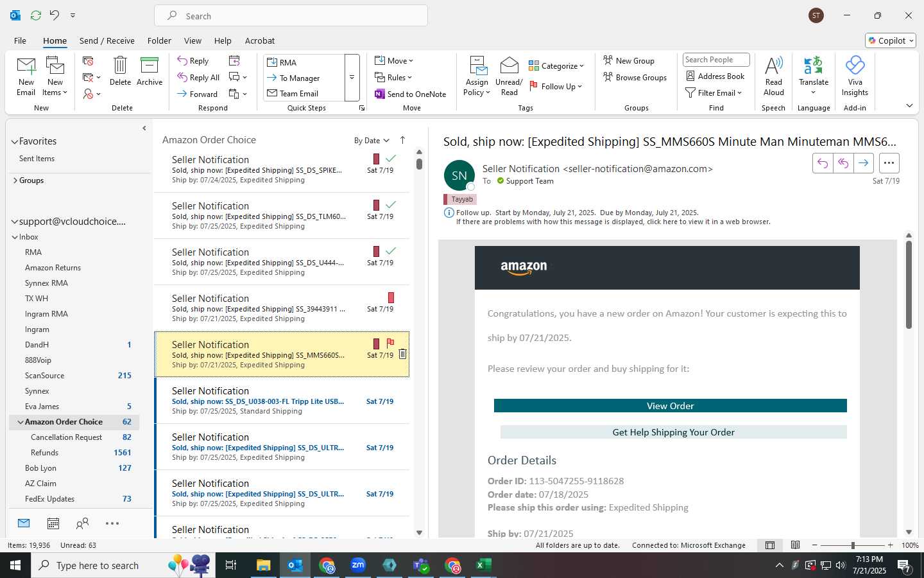Click Get Help Shipping Your Order
This screenshot has width=924, height=578.
(x=674, y=432)
